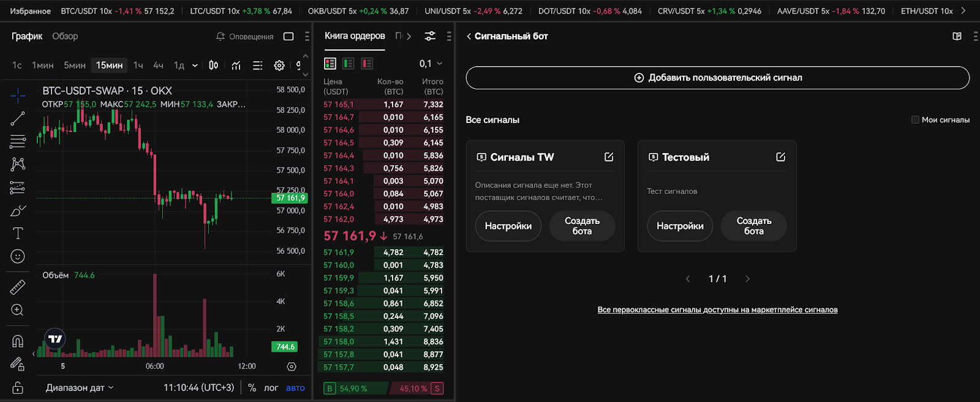
Task: Open LTC/USDT 10x in favorites bar
Action: tap(241, 11)
